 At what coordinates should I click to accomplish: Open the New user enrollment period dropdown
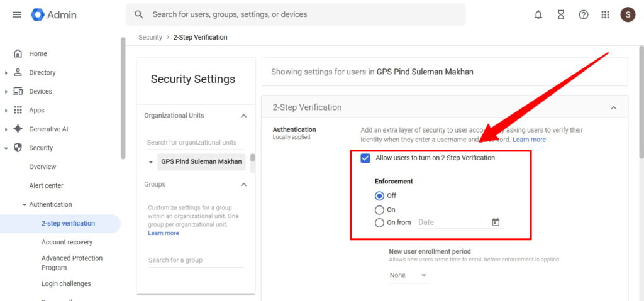click(x=408, y=275)
